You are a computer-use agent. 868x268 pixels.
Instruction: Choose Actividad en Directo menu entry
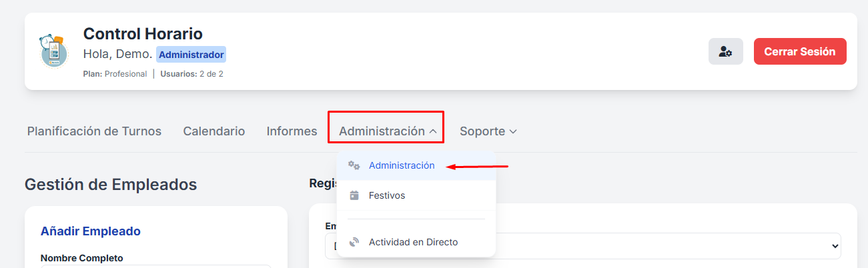point(413,242)
